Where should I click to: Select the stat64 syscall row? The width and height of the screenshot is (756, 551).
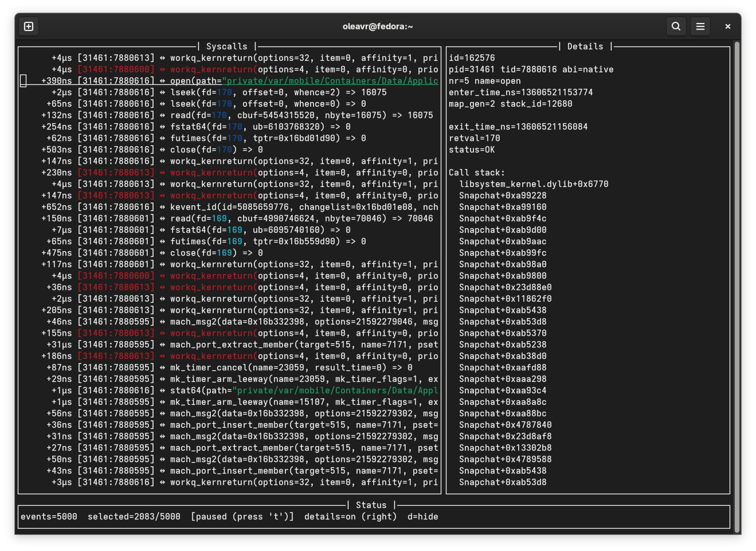click(x=303, y=390)
